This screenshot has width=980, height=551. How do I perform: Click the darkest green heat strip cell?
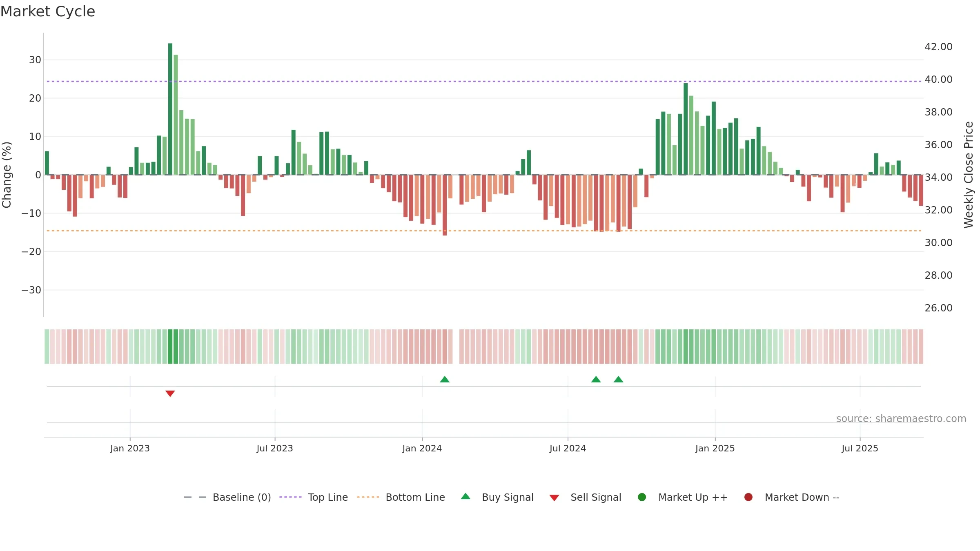170,347
